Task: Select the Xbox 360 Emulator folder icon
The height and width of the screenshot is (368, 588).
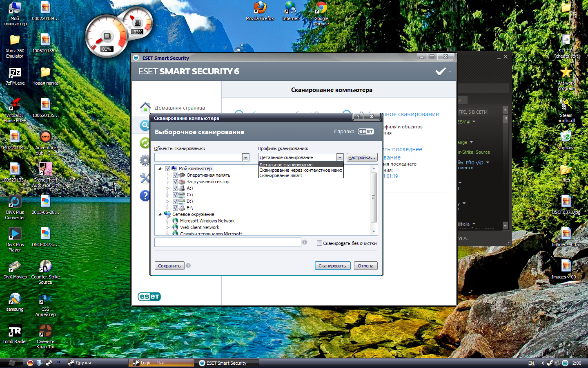Action: coord(15,46)
